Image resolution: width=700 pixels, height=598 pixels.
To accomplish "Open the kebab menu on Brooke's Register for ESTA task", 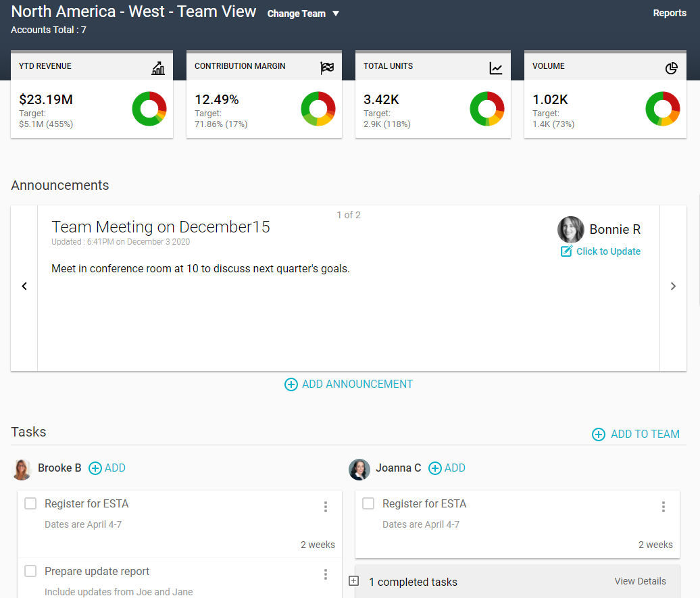I will pos(326,506).
